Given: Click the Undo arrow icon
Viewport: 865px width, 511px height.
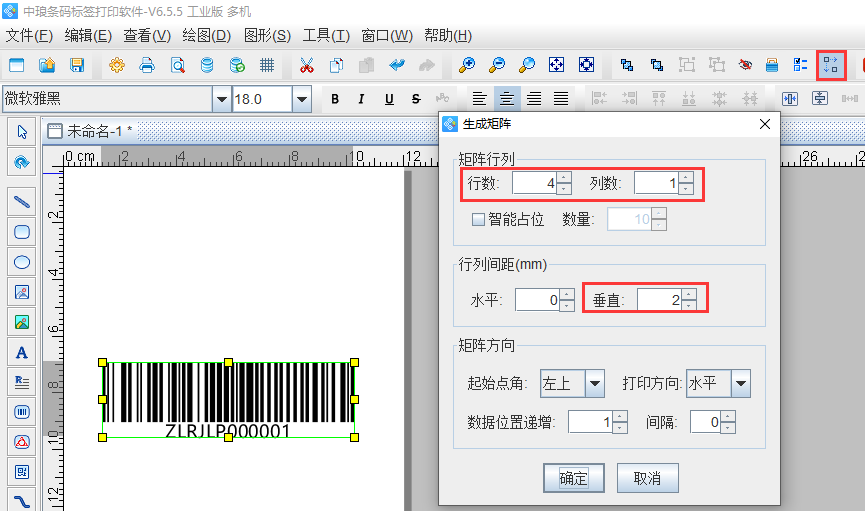Looking at the screenshot, I should click(397, 65).
